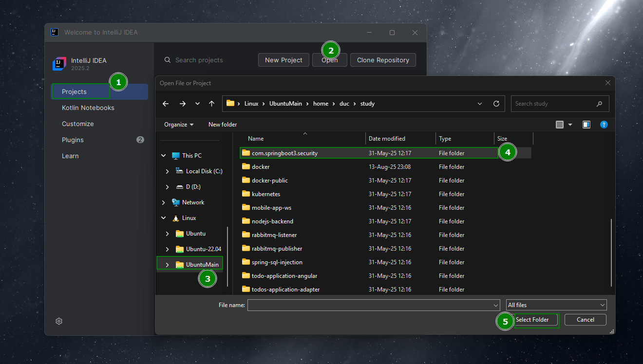Open address bar previous locations dropdown
Viewport: 643px width, 364px height.
(x=480, y=104)
